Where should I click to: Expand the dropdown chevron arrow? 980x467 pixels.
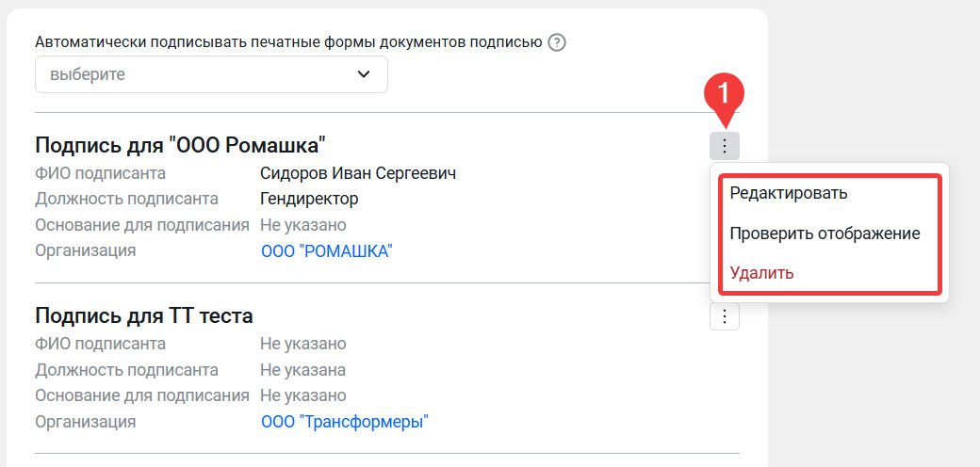pyautogui.click(x=364, y=74)
